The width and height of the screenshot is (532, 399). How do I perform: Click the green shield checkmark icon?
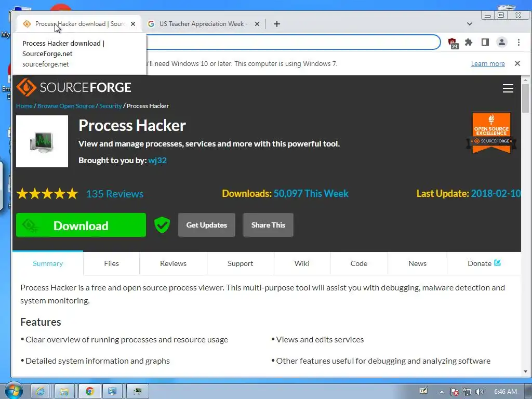coord(162,225)
